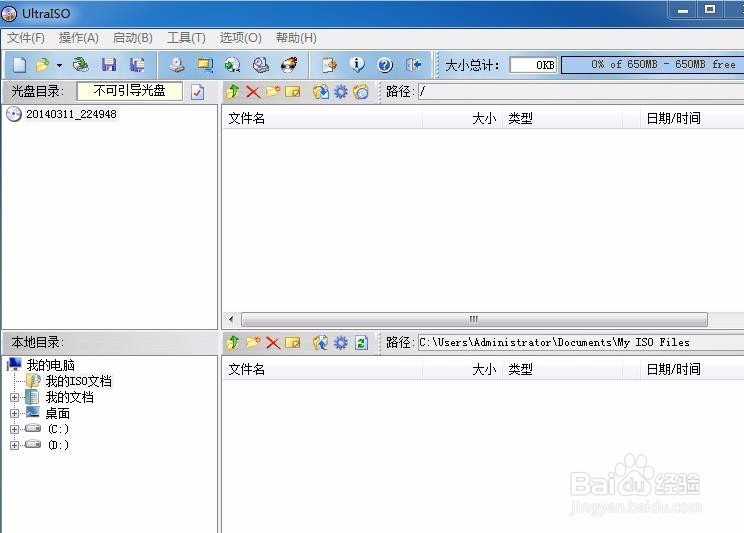Open the 启动(B) menu
Viewport: 744px width, 533px height.
[132, 38]
